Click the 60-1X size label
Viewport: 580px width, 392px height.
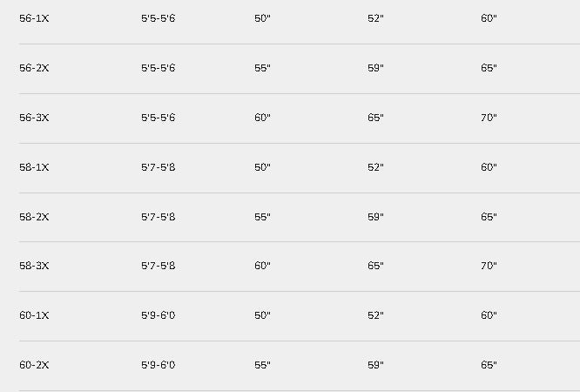[34, 315]
